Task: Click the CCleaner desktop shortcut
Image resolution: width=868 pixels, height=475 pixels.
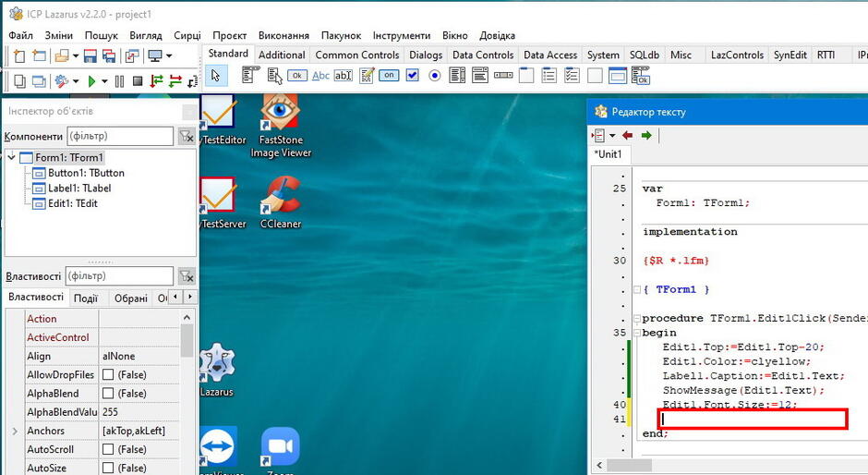Action: (x=281, y=203)
